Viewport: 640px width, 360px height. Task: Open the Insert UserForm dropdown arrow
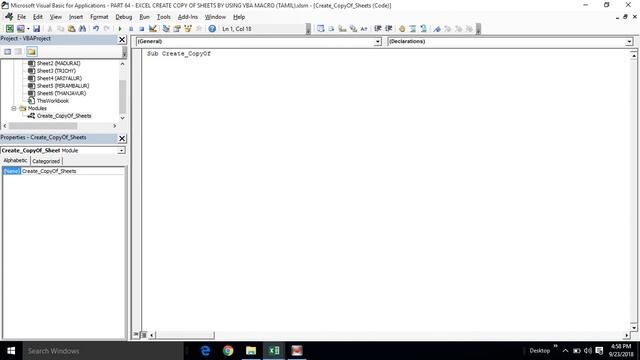pos(28,29)
